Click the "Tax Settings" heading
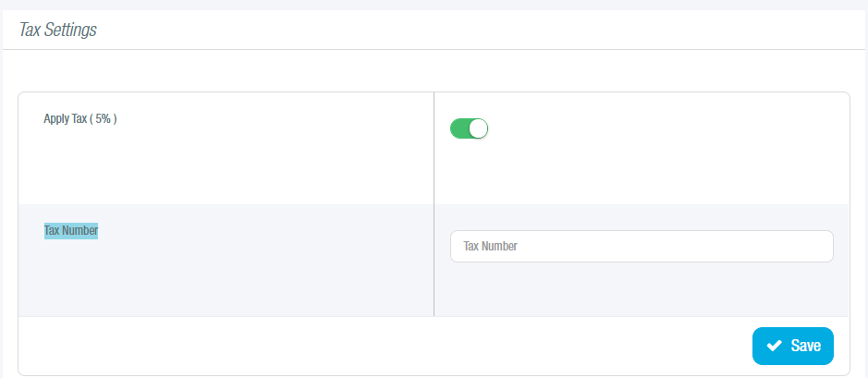The width and height of the screenshot is (868, 378). [58, 30]
